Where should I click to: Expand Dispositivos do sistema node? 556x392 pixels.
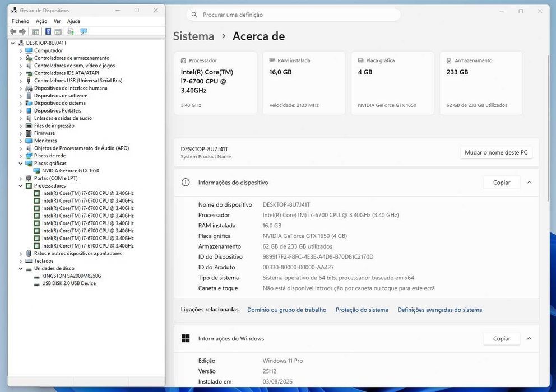pyautogui.click(x=21, y=103)
